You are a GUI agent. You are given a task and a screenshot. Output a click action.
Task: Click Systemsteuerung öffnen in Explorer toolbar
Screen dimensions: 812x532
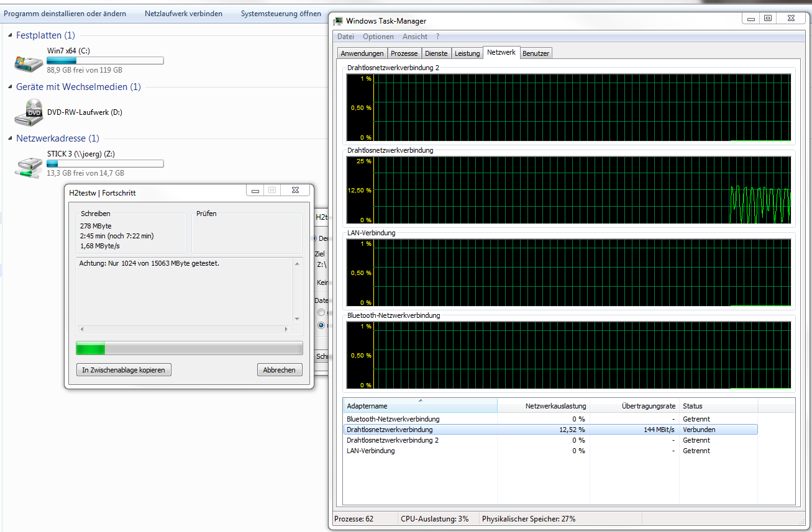pyautogui.click(x=281, y=14)
